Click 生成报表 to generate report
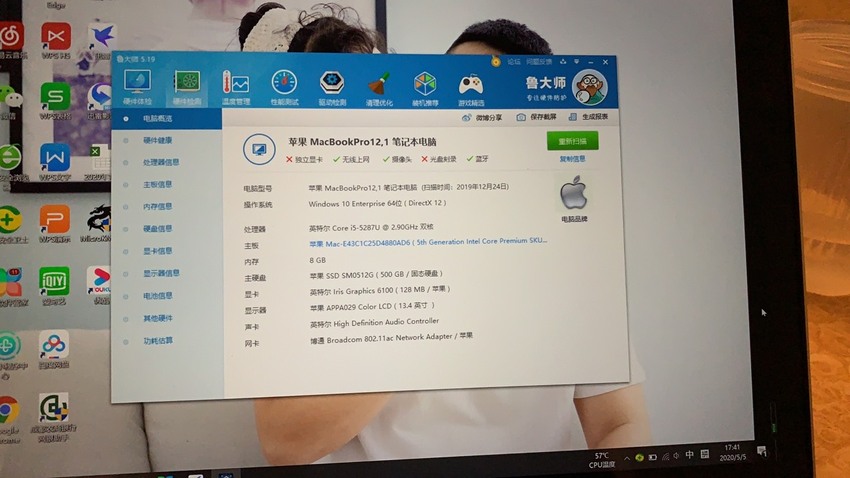This screenshot has height=478, width=850. tap(589, 117)
